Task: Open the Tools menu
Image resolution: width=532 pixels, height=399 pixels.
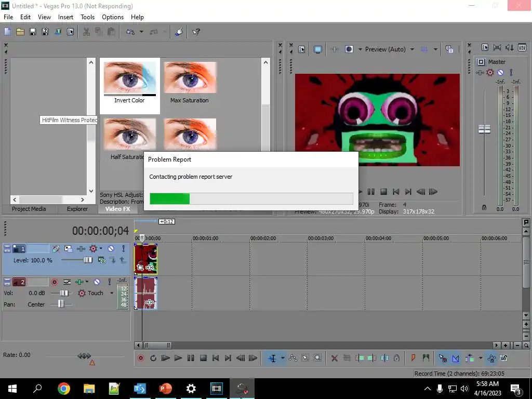Action: (x=87, y=17)
